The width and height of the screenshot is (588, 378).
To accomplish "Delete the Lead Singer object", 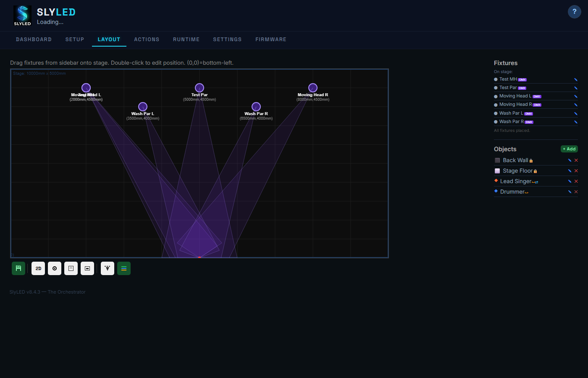I will click(576, 181).
